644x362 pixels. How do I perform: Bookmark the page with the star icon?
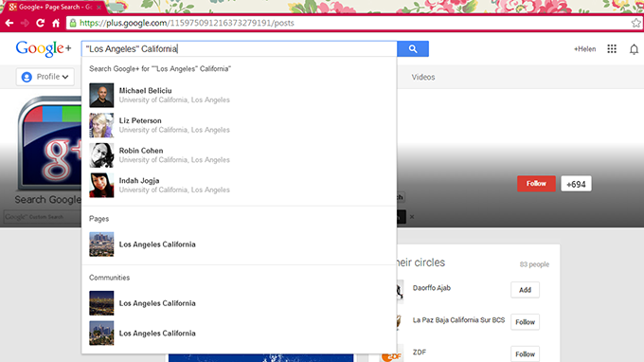pyautogui.click(x=636, y=23)
